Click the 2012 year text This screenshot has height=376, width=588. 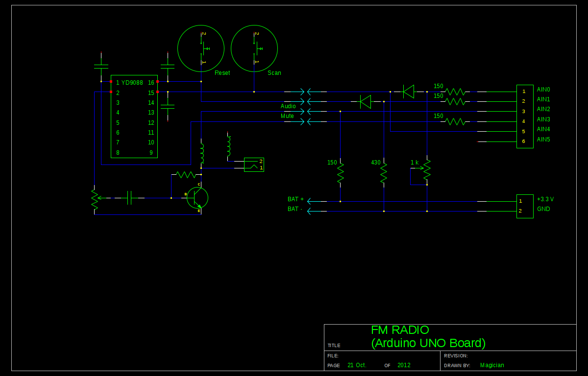pyautogui.click(x=404, y=365)
